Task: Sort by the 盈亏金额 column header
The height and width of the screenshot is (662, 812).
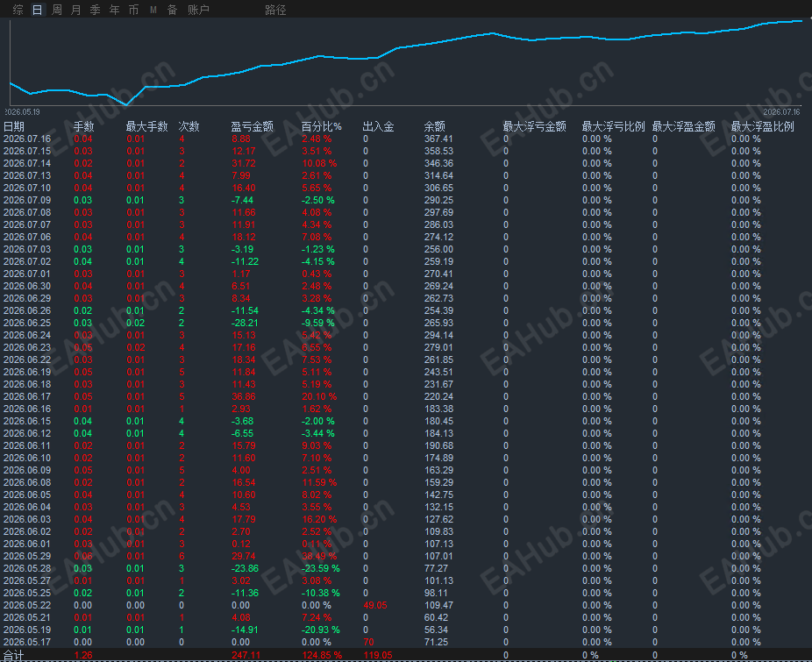Action: (253, 126)
